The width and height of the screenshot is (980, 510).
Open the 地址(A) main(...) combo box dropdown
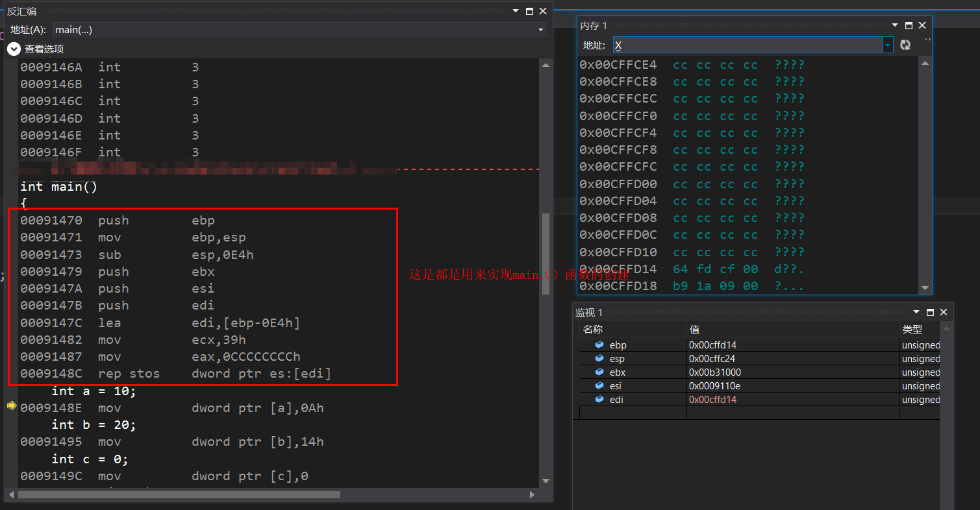[x=540, y=30]
